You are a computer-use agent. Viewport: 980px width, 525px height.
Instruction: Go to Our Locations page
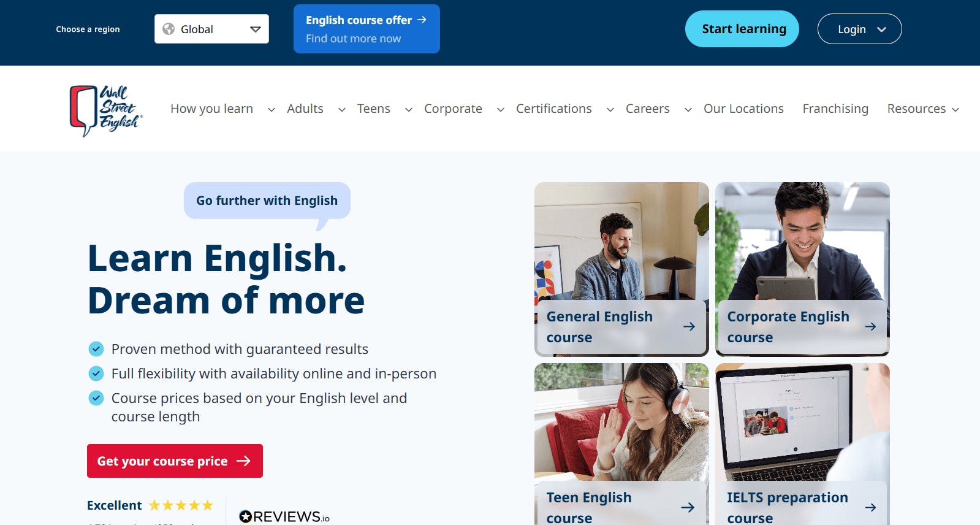click(743, 109)
